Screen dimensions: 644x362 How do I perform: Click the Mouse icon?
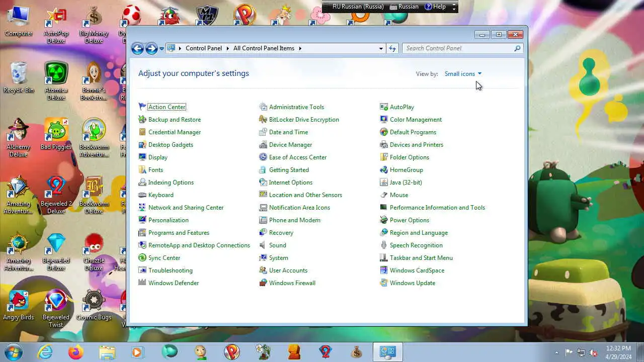click(384, 195)
